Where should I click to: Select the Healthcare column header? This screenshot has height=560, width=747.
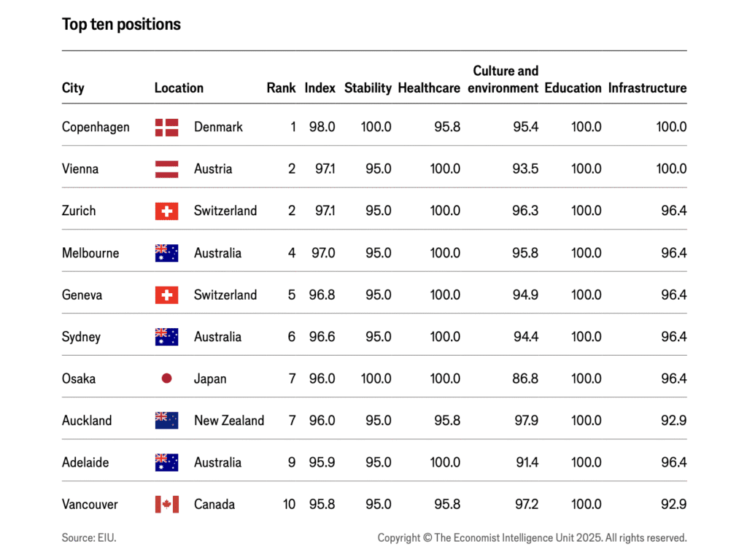[x=429, y=88]
